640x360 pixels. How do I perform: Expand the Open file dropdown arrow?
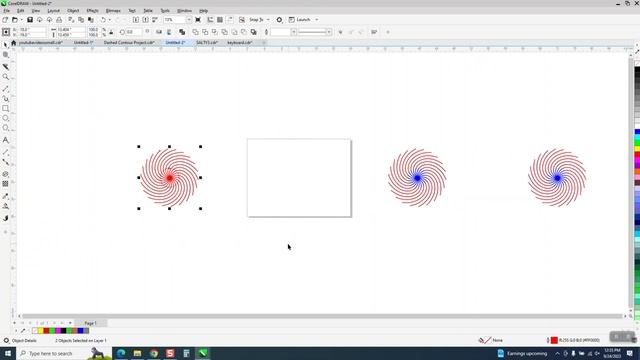pos(21,20)
